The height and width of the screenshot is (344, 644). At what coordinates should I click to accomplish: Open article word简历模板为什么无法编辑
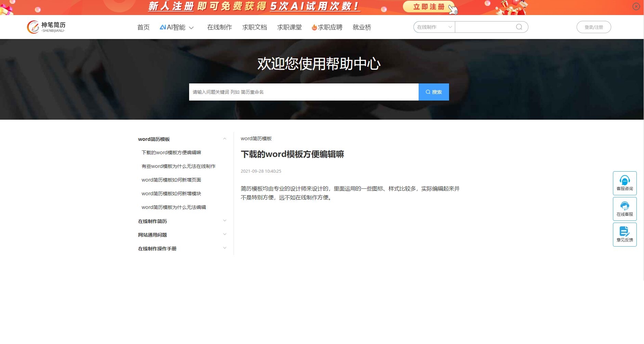[174, 207]
